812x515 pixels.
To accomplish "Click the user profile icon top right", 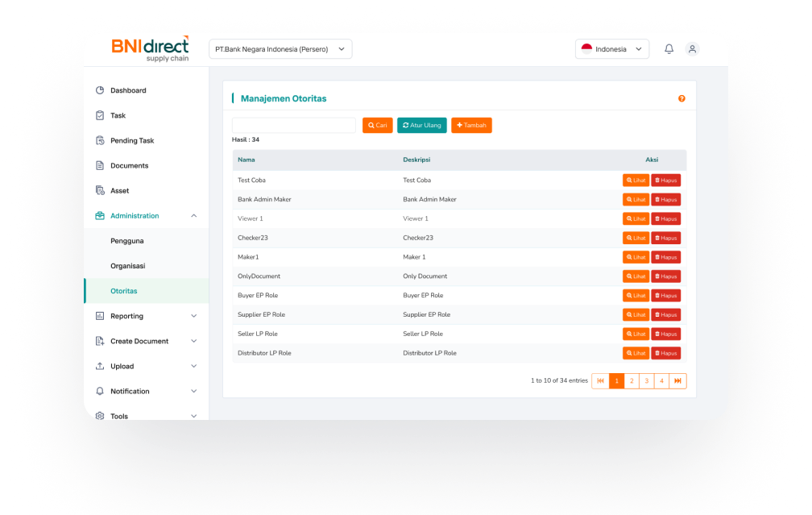I will point(692,48).
